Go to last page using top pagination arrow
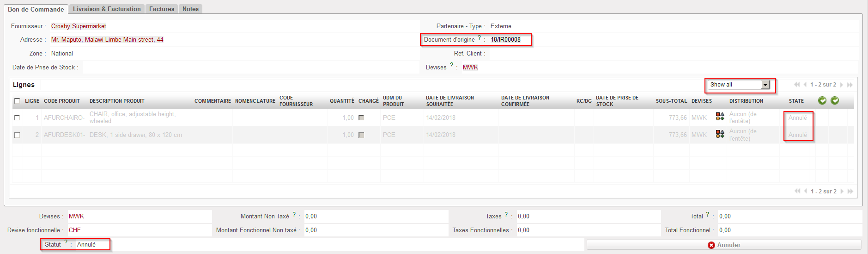The width and height of the screenshot is (868, 254). 850,85
